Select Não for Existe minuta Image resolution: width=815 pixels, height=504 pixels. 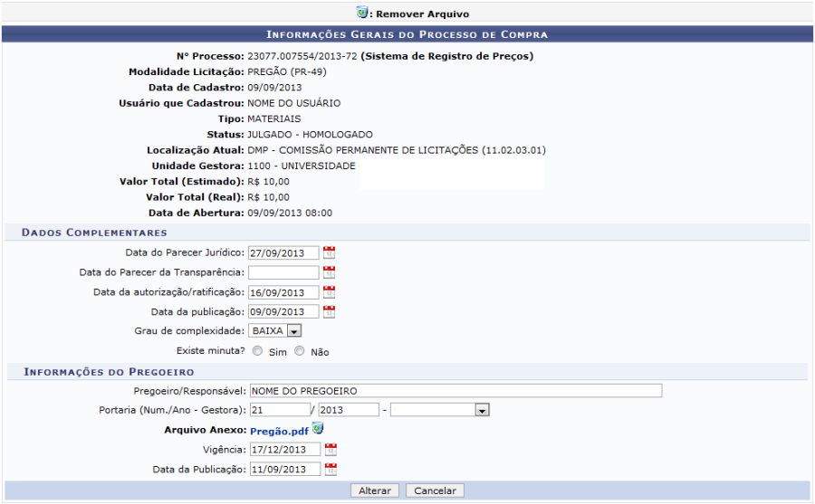pyautogui.click(x=300, y=351)
